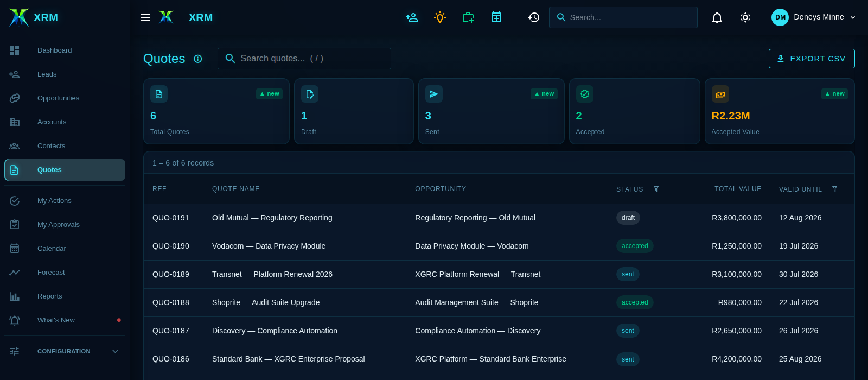The height and width of the screenshot is (380, 868).
Task: Open the Deneys Minne user menu
Action: tap(814, 17)
